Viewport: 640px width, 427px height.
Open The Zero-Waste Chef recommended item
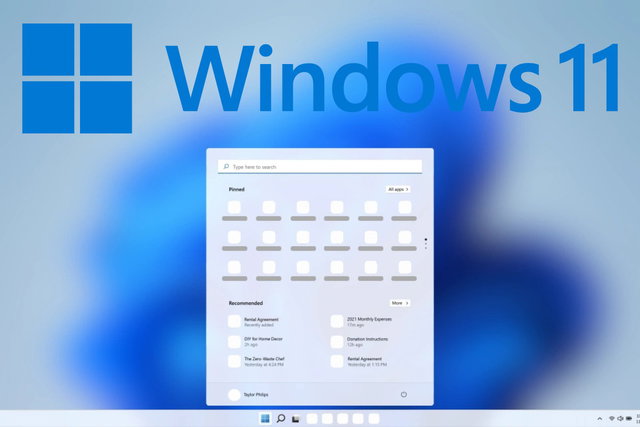256,361
